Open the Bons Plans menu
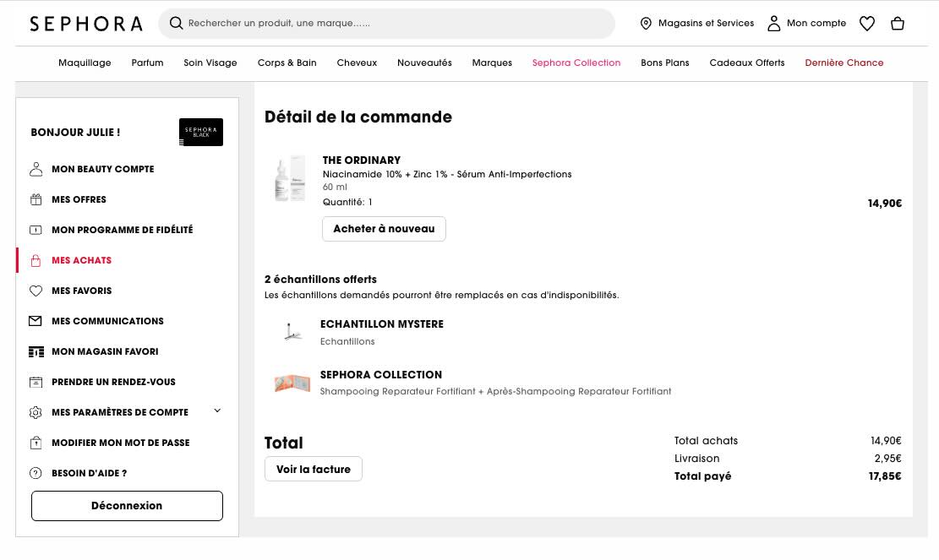The image size is (939, 560). (664, 63)
